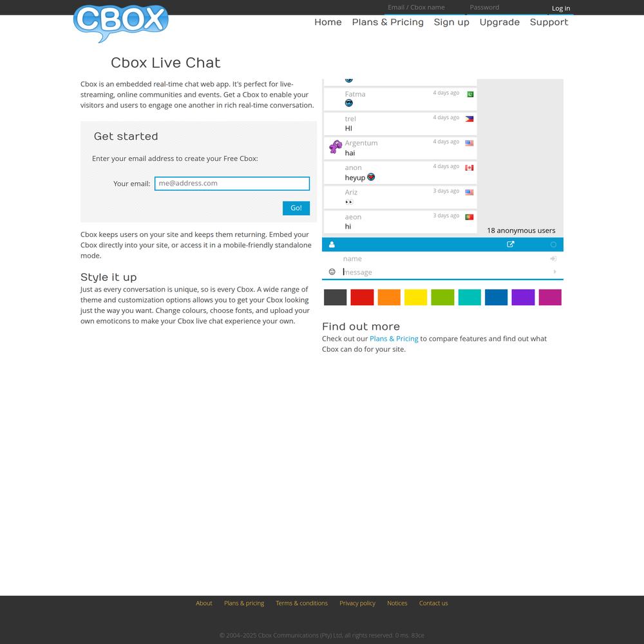Click the user profile icon in chat bar
The image size is (644, 644).
click(332, 245)
